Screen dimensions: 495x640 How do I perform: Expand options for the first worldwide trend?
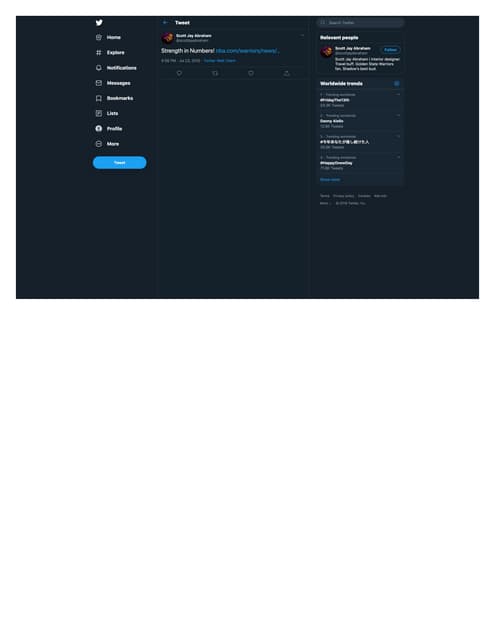[x=398, y=95]
